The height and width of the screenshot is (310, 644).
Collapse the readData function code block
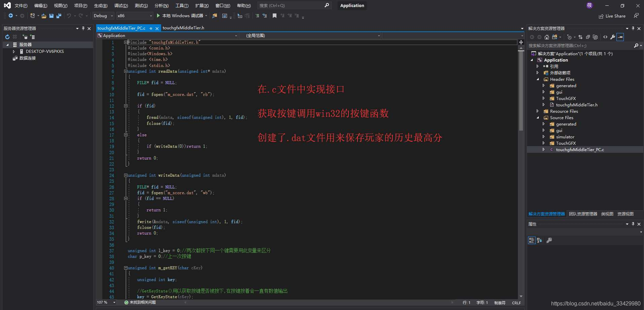click(x=125, y=71)
